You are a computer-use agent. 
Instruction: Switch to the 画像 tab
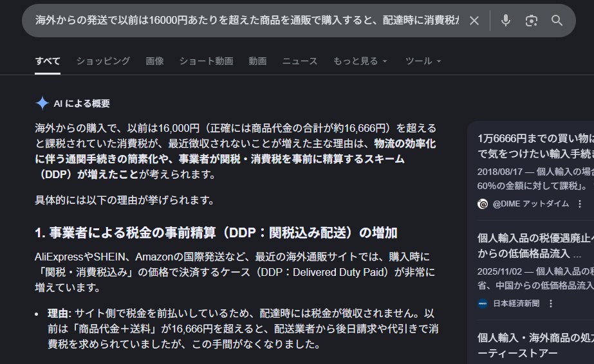pos(154,61)
